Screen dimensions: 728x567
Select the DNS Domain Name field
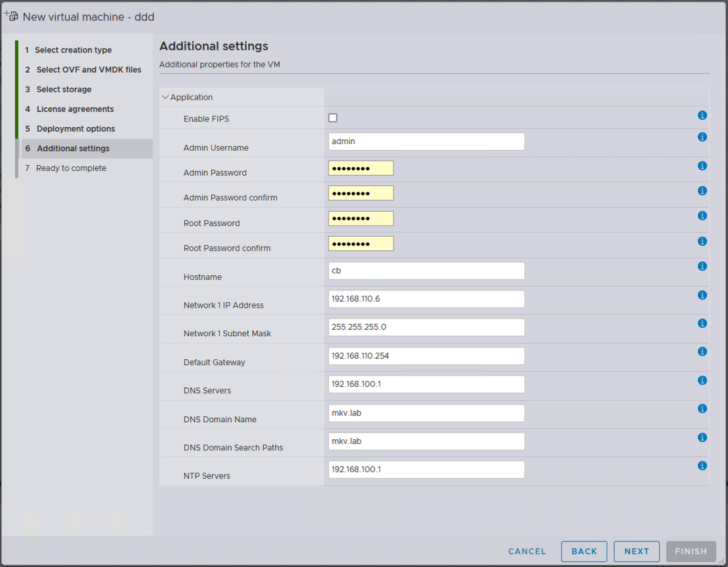426,413
